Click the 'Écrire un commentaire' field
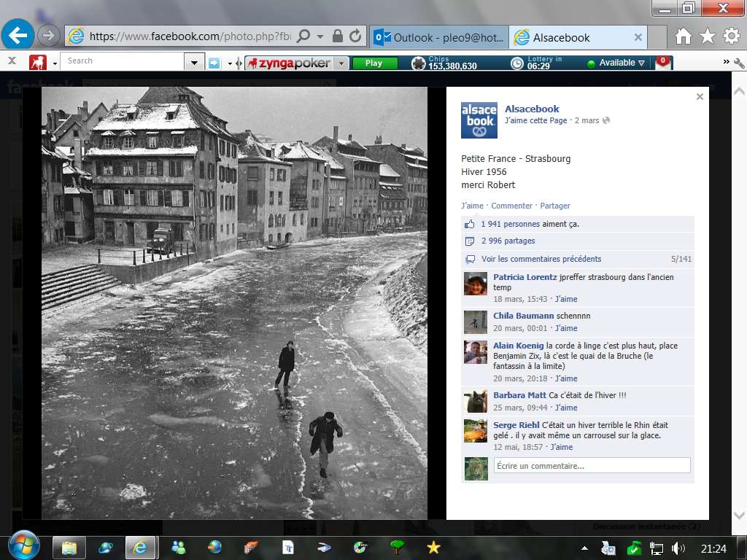747x560 pixels. [592, 466]
